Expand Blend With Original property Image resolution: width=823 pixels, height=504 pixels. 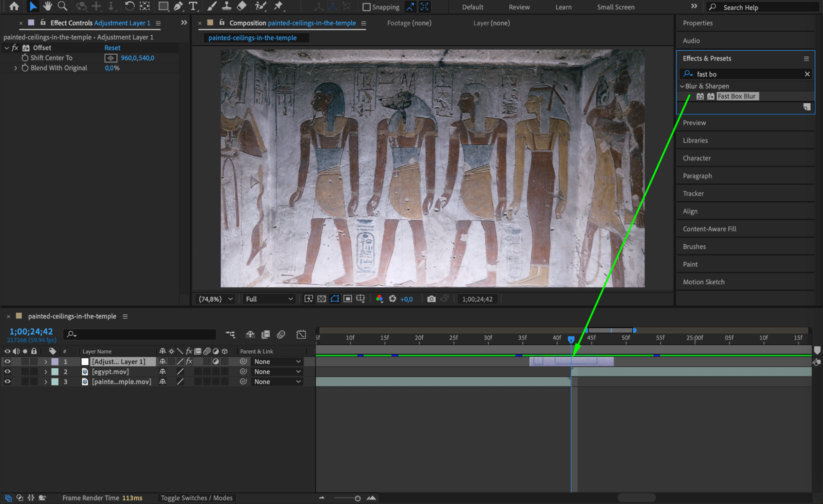[x=16, y=68]
